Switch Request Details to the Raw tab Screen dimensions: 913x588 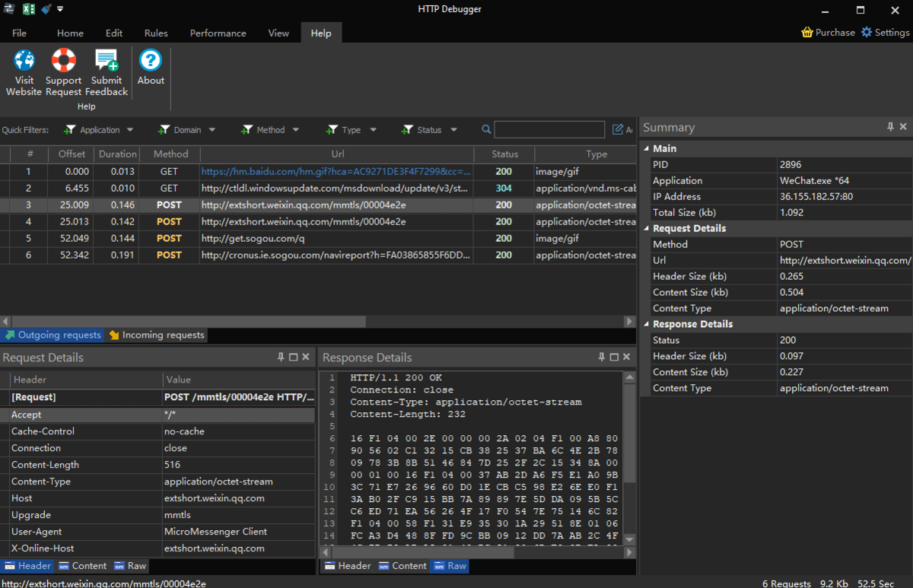pyautogui.click(x=130, y=566)
